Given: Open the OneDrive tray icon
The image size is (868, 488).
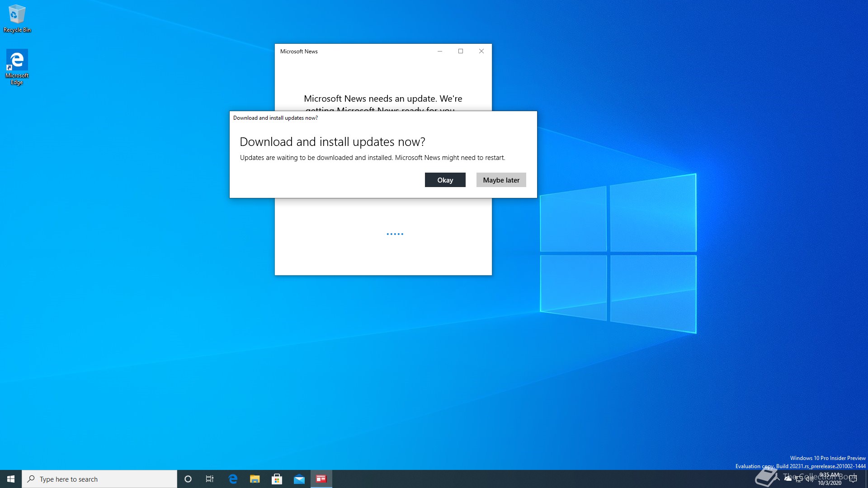Looking at the screenshot, I should tap(788, 479).
